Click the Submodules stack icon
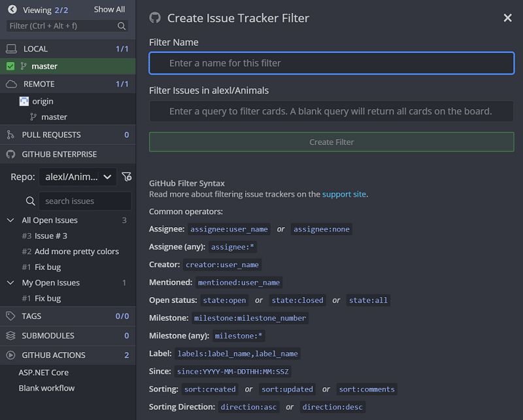The width and height of the screenshot is (523, 420). coord(10,336)
